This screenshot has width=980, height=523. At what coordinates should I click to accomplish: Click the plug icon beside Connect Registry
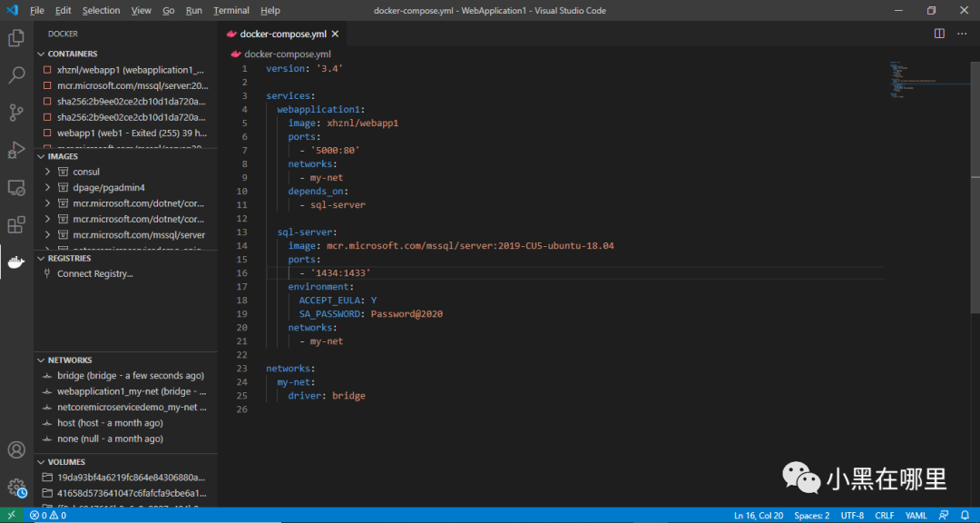[x=47, y=273]
